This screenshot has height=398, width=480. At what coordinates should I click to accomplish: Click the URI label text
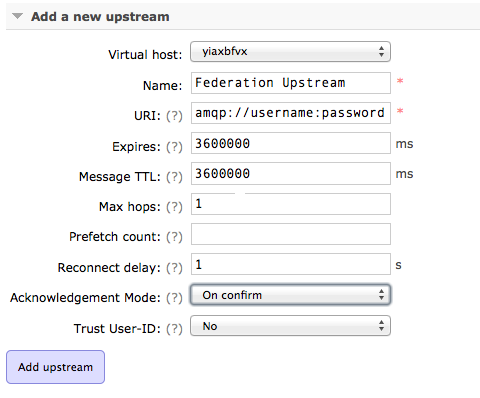coord(147,116)
